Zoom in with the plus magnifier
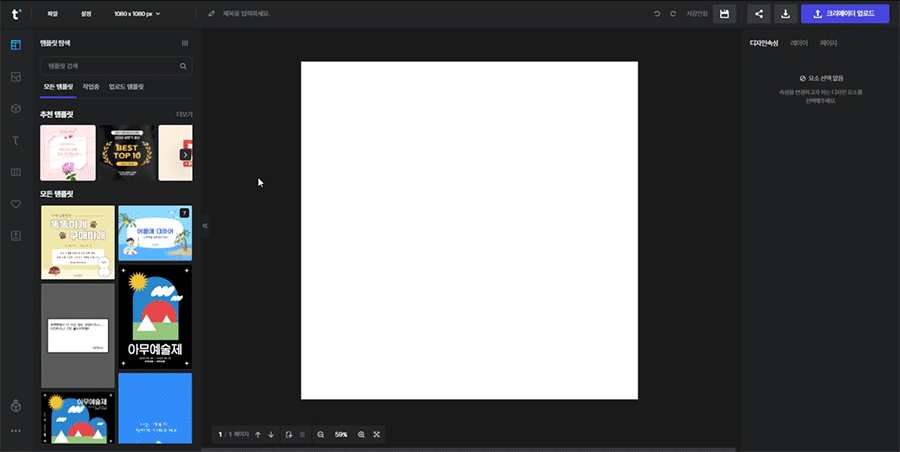900x452 pixels. (x=361, y=435)
